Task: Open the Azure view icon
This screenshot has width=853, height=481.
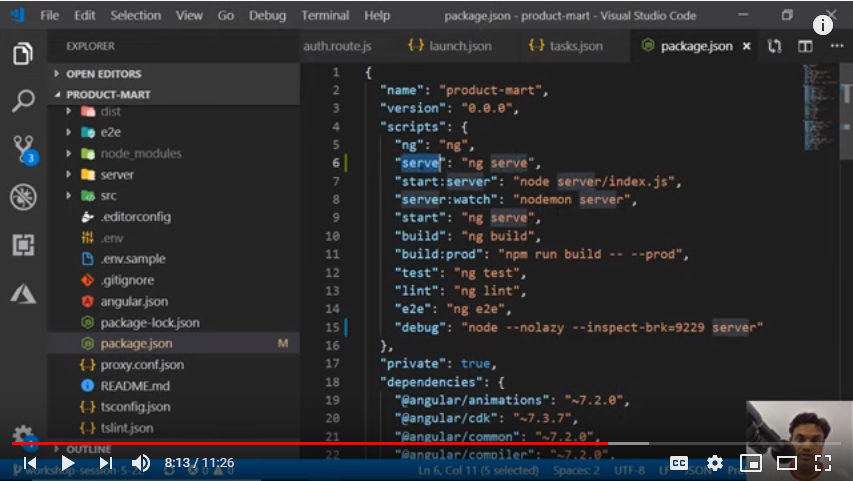Action: click(23, 293)
